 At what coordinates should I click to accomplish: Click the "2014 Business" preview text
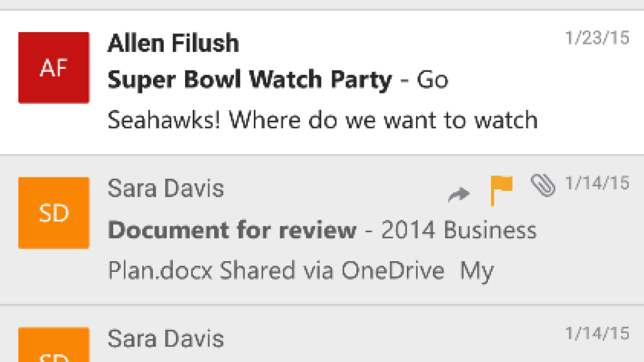pos(458,231)
